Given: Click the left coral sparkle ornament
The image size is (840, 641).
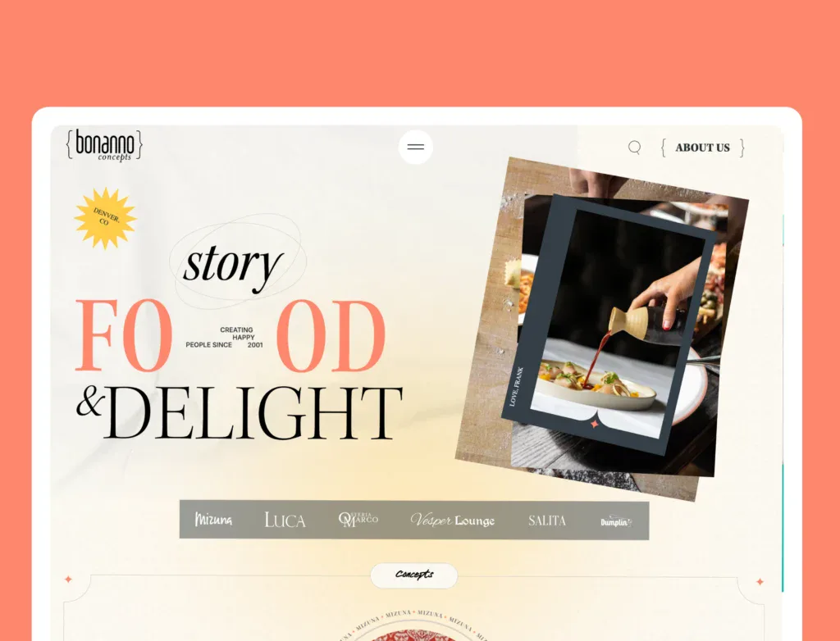Looking at the screenshot, I should (68, 579).
